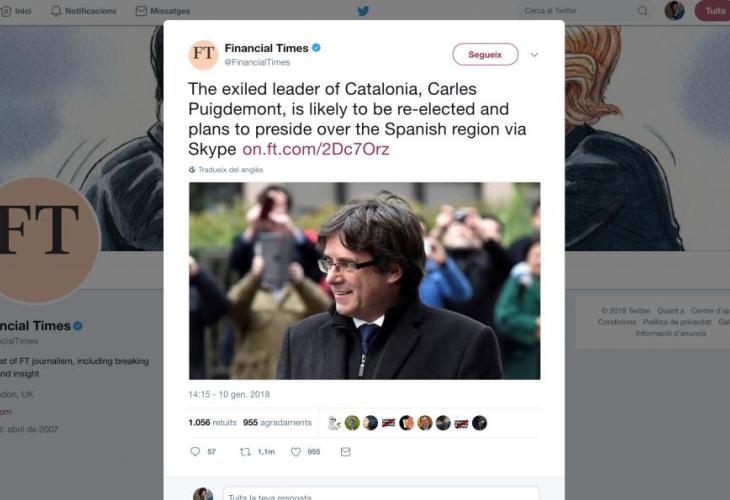Go to Inici home tab
This screenshot has width=730, height=500.
coord(17,11)
